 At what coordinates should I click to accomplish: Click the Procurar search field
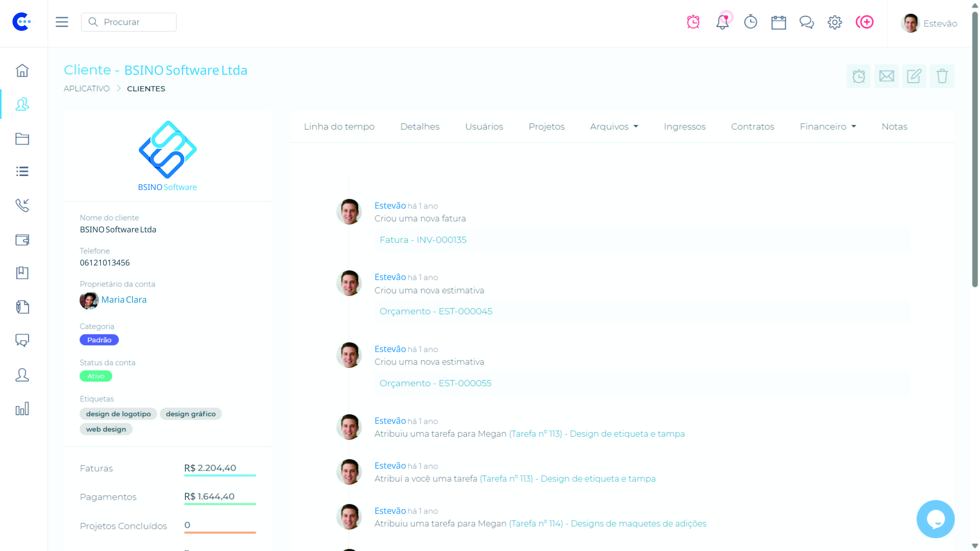pyautogui.click(x=129, y=22)
